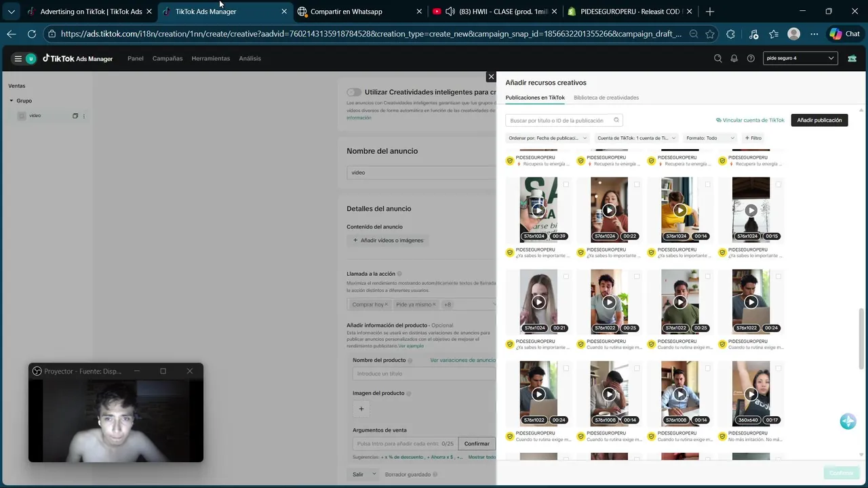The image size is (868, 488).
Task: Open the help question mark icon
Action: click(x=751, y=58)
